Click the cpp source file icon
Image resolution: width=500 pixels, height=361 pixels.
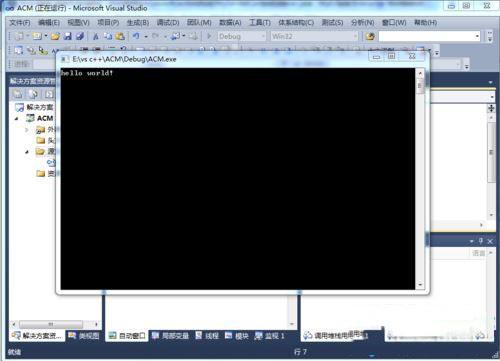(x=51, y=162)
